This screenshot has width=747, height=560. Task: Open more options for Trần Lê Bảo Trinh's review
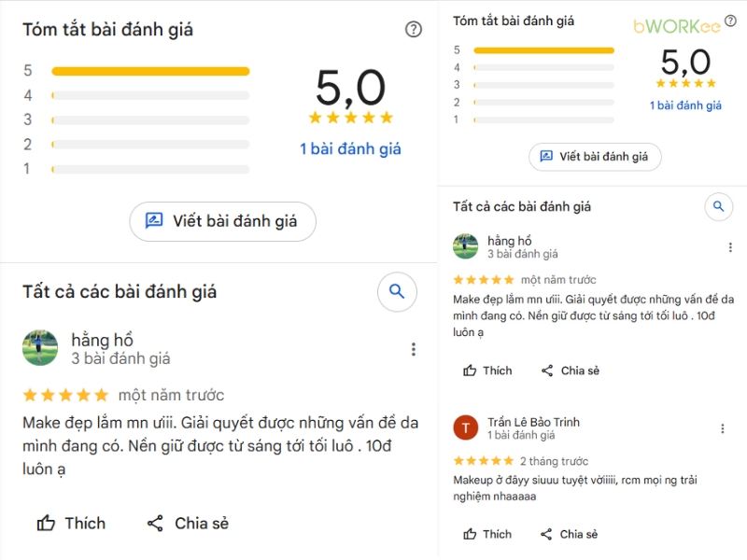point(722,428)
